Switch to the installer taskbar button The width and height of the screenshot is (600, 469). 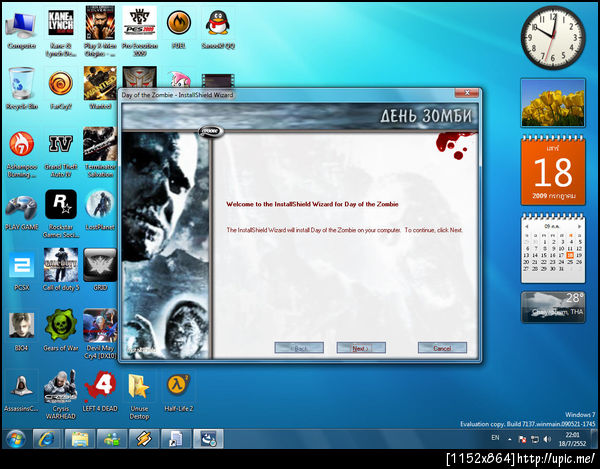(x=208, y=439)
